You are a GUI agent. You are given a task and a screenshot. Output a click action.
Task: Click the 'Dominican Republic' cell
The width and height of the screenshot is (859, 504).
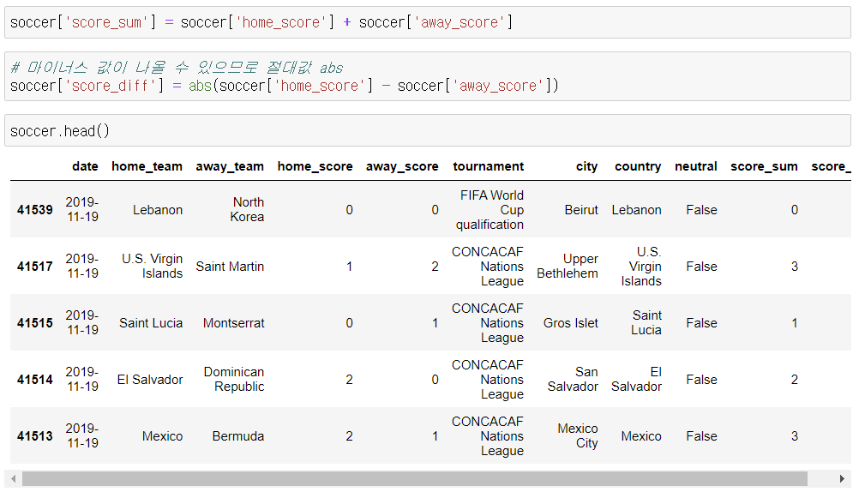pos(234,379)
